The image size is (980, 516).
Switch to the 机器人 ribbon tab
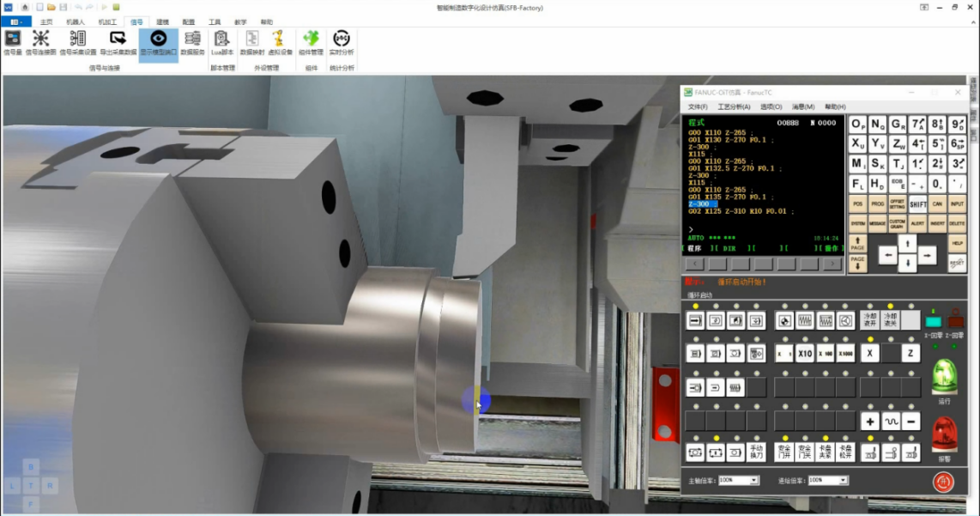tap(75, 21)
